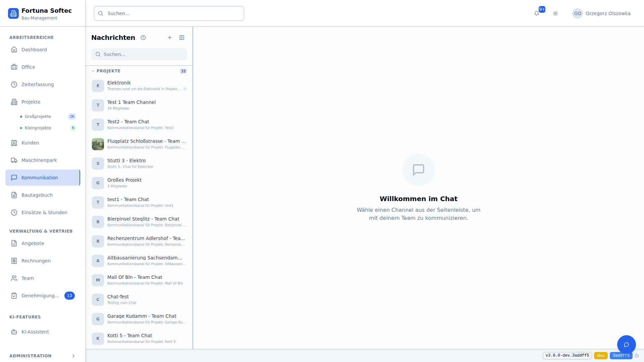Select Großprojekte submenu item

(x=38, y=117)
